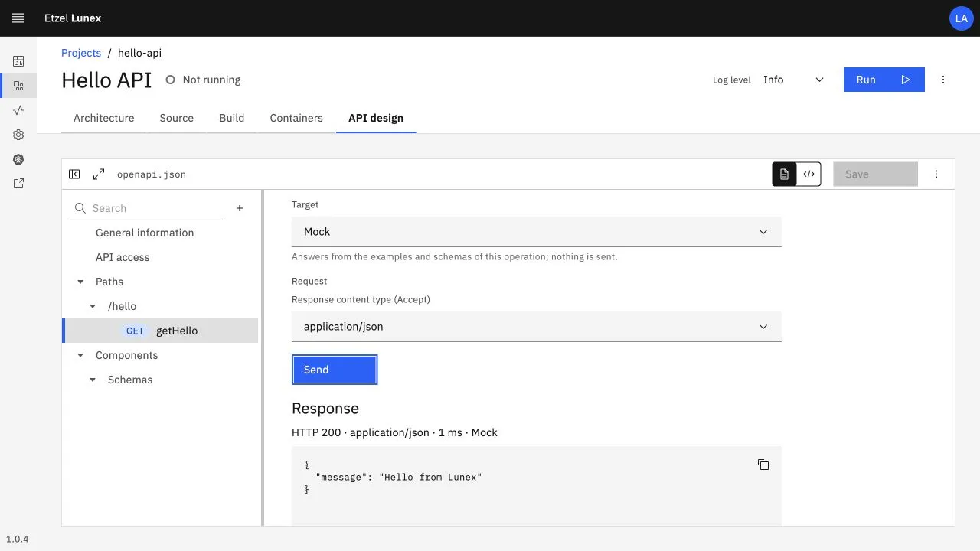Image resolution: width=980 pixels, height=551 pixels.
Task: Switch to the Build tab
Action: coord(232,118)
